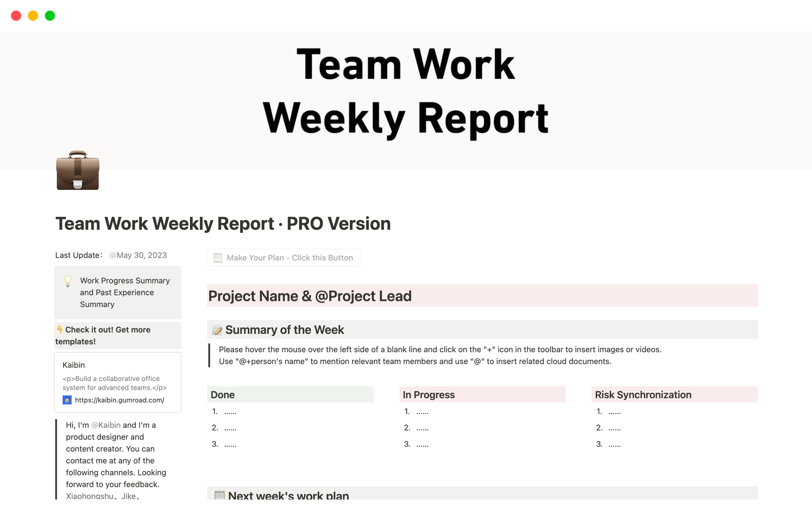Click the lightbulb callout icon

68,280
